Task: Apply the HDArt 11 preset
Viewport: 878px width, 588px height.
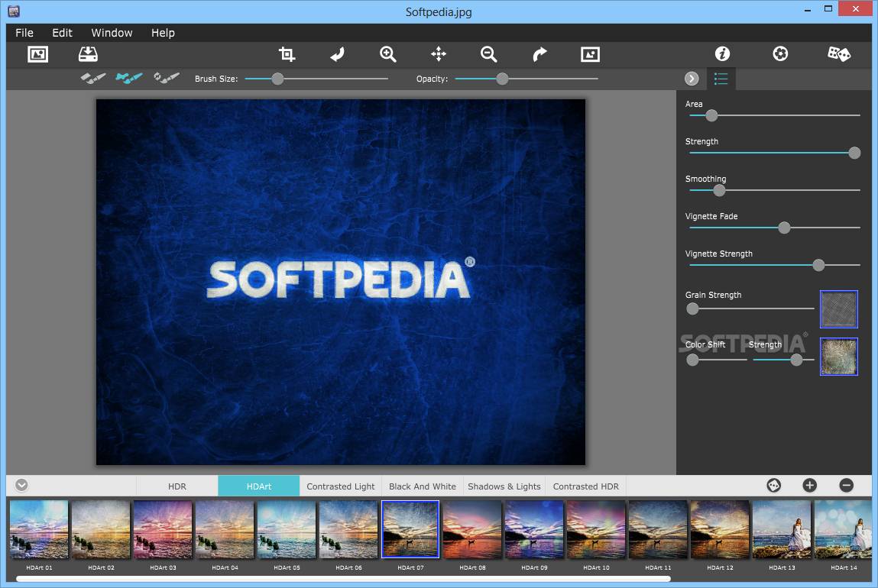Action: (658, 530)
